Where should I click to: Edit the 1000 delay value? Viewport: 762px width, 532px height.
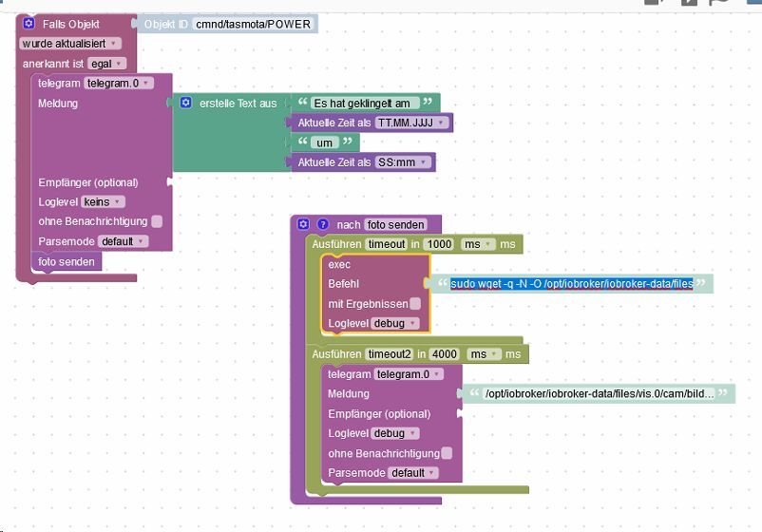pyautogui.click(x=439, y=244)
